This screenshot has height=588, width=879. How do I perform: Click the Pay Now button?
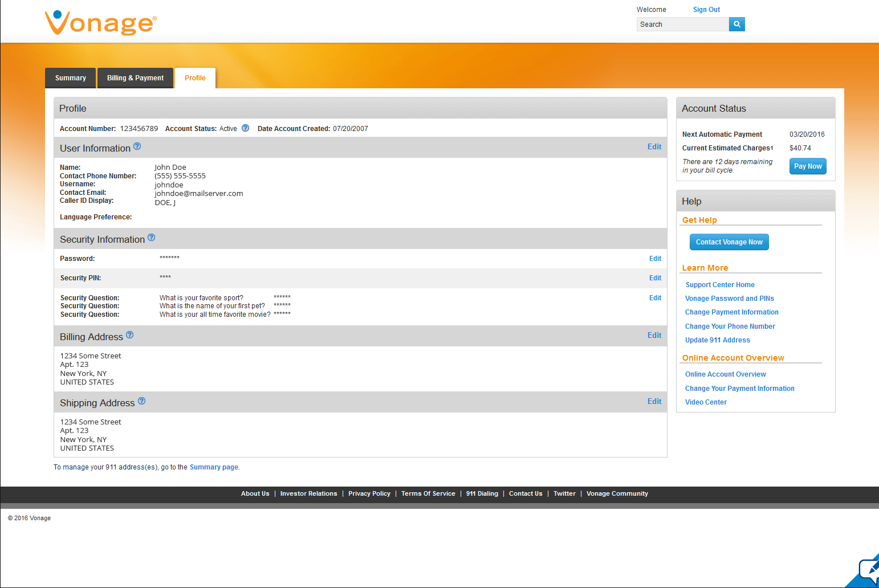point(808,166)
